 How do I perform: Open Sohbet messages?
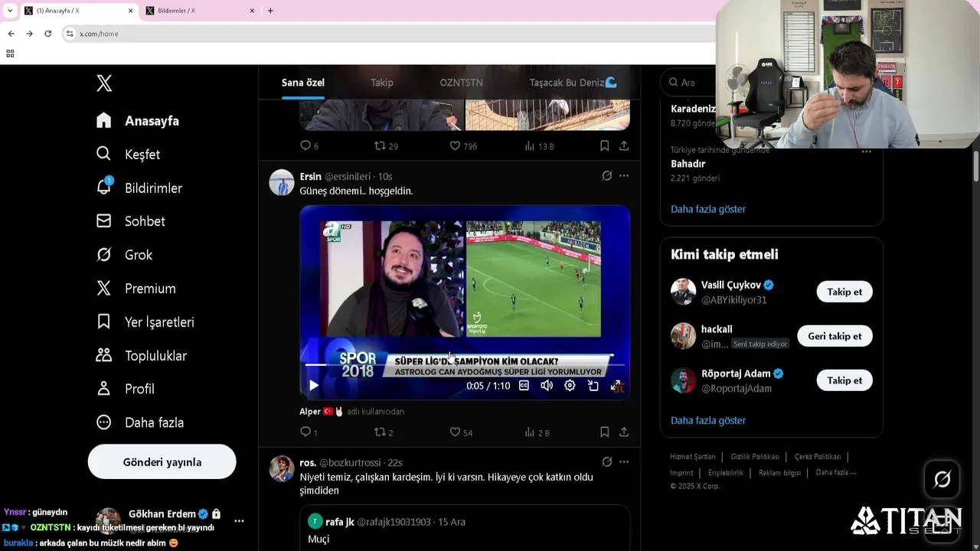pos(130,221)
